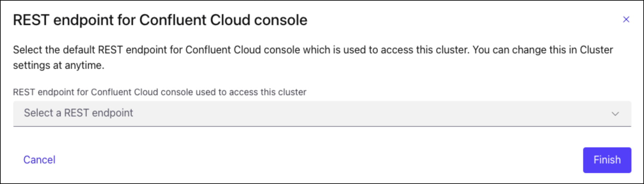
Task: Click the 'REST endpoint for Confluent Cloud console' heading
Action: 160,20
